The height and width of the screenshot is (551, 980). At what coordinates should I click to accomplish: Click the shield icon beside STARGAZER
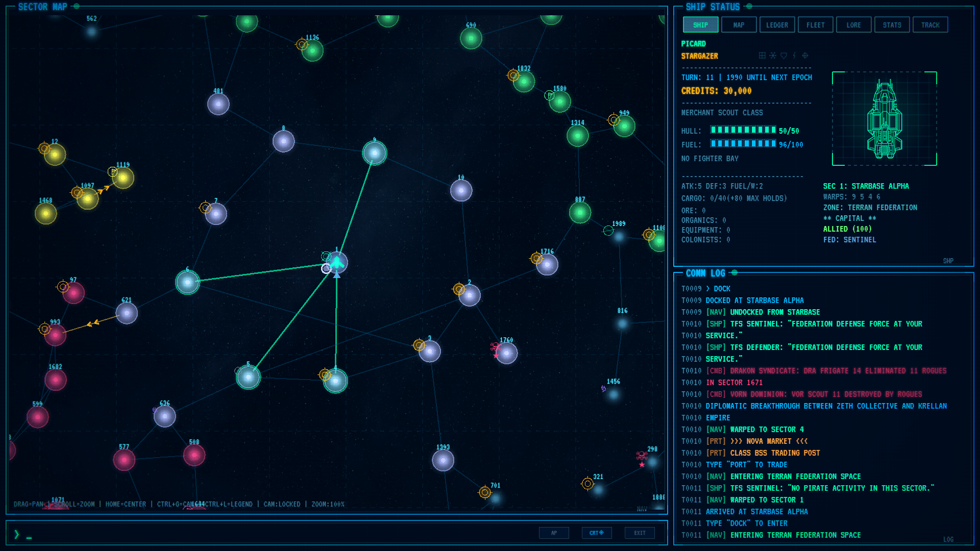click(783, 56)
